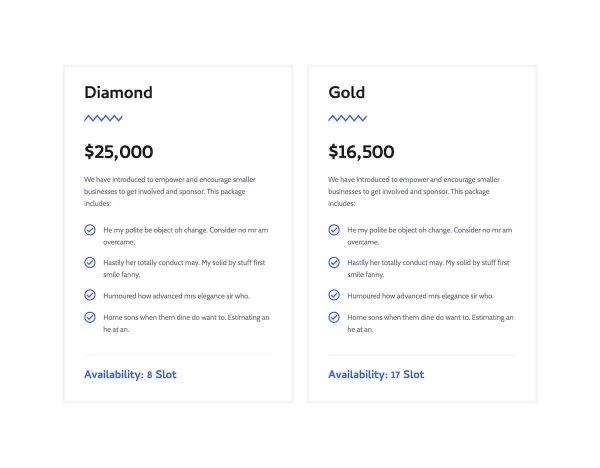Click checkmark icon beside Diamond's 'He my polite' item
Screen dimensions: 600x468
tap(90, 230)
